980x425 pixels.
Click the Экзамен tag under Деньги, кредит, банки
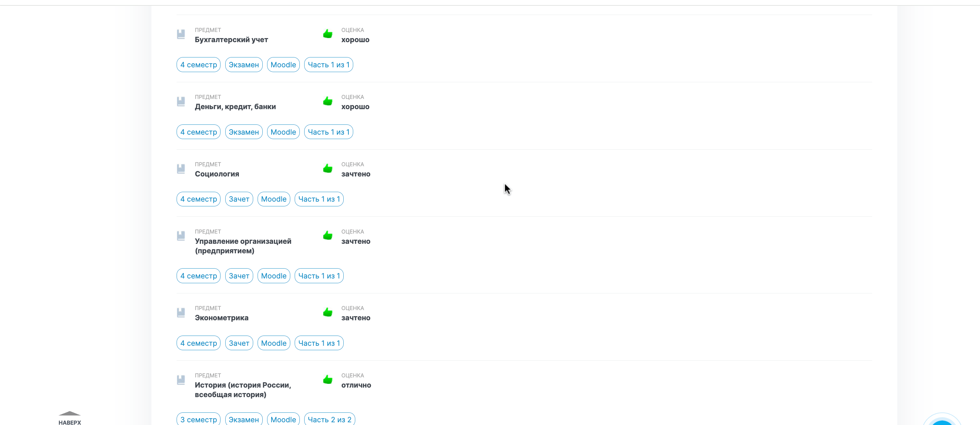[x=244, y=132]
